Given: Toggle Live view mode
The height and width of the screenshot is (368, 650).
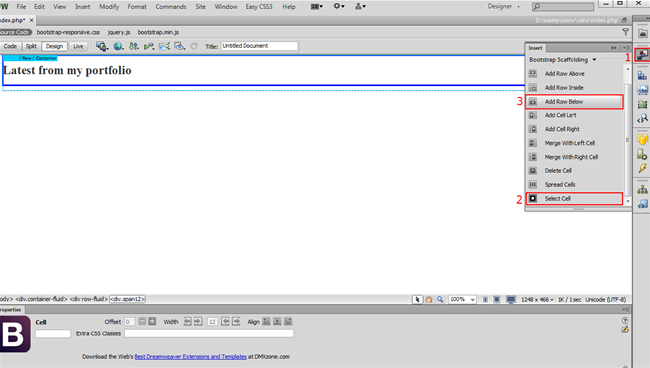Looking at the screenshot, I should click(78, 46).
